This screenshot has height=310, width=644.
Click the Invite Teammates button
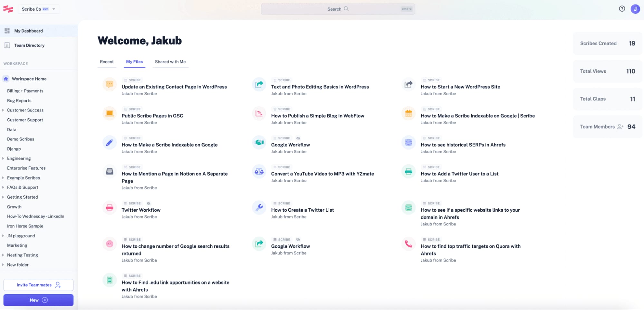point(38,285)
